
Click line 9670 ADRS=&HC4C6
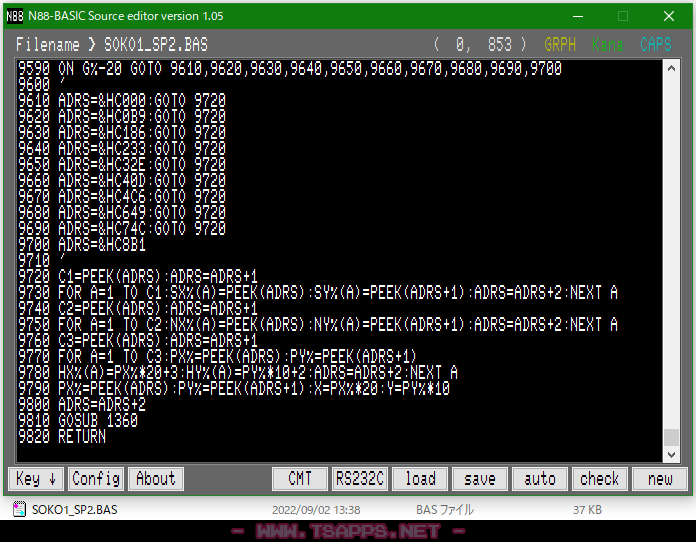[x=122, y=196]
